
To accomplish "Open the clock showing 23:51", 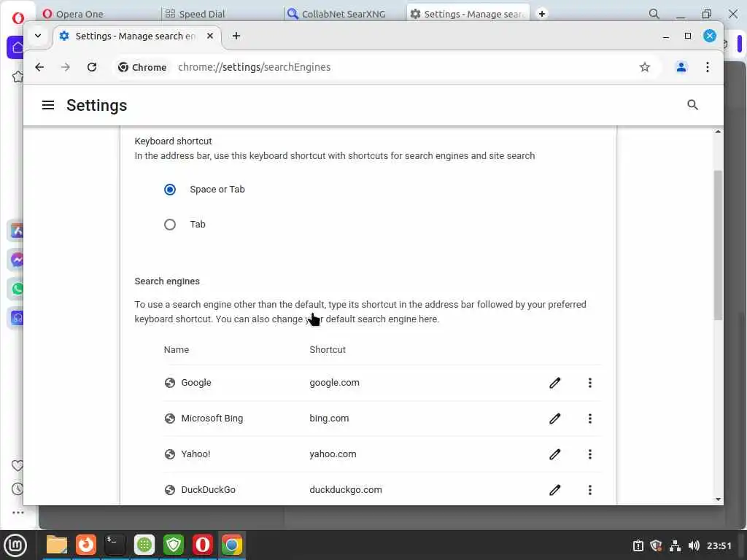I will click(719, 545).
